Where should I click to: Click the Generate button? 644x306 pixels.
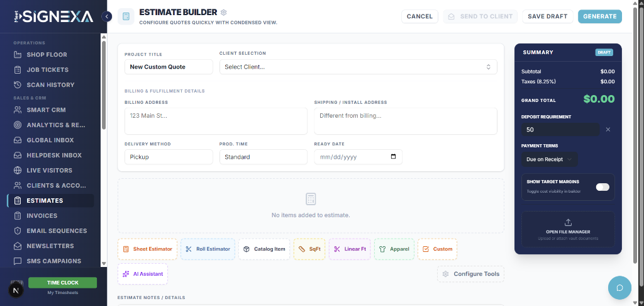point(599,16)
